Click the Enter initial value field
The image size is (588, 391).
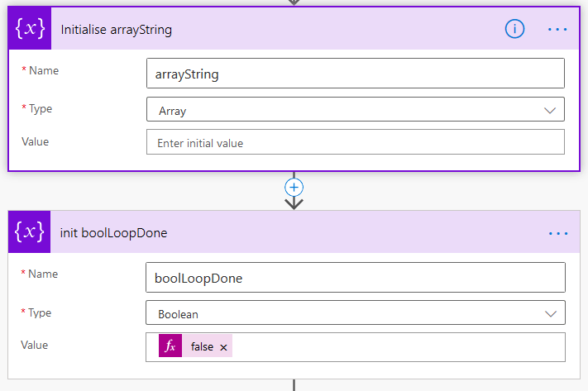point(355,142)
